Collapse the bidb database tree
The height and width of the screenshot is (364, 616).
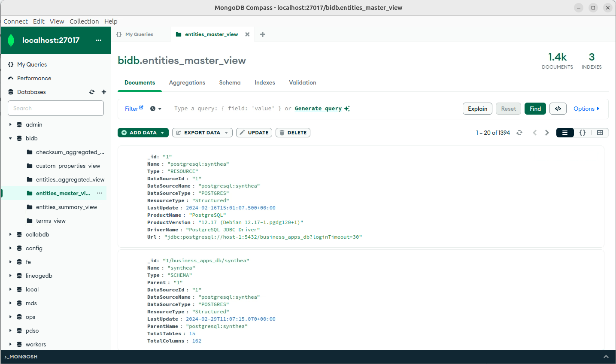coord(10,138)
